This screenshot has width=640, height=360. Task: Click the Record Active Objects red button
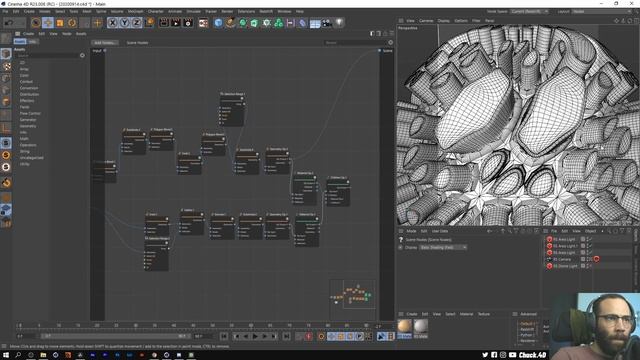309,336
